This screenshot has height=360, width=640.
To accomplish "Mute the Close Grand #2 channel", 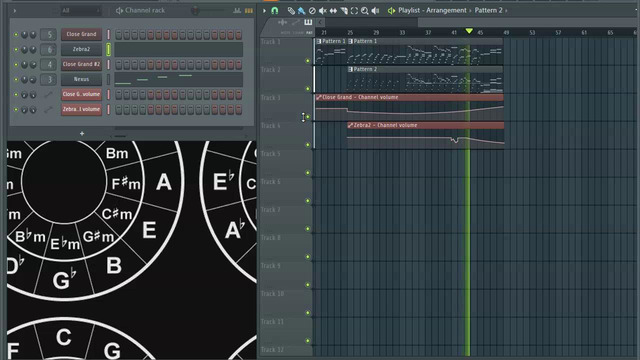I will click(16, 64).
